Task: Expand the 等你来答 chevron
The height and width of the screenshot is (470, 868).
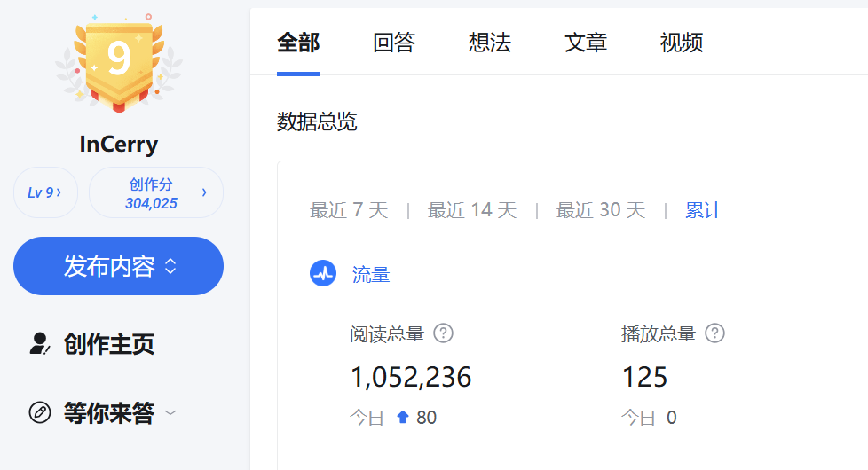Action: (170, 412)
